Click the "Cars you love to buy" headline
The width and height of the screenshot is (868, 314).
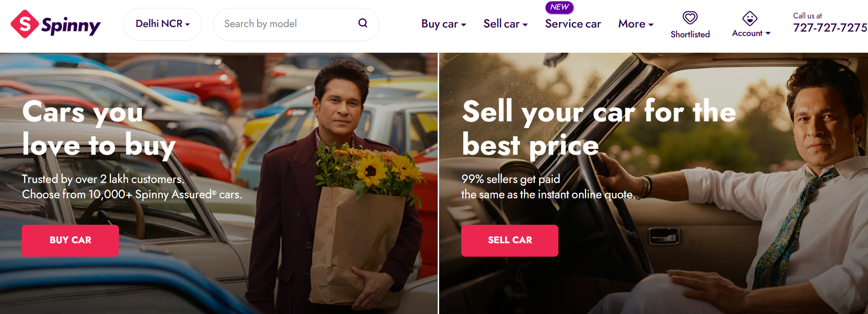pos(99,128)
